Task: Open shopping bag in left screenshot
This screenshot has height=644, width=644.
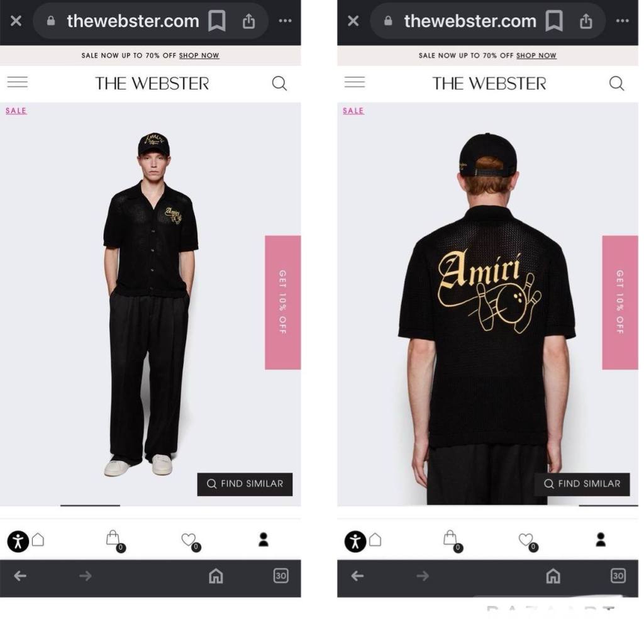Action: [x=114, y=540]
